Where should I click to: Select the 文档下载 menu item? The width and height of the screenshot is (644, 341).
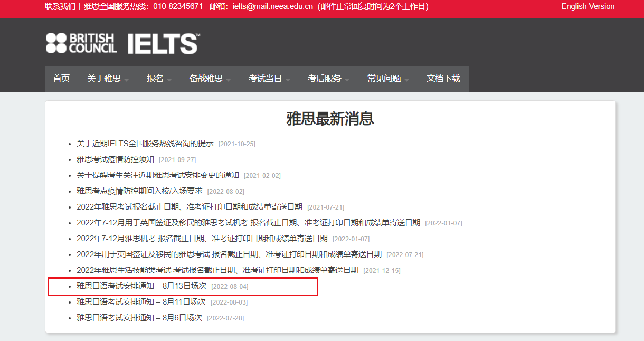click(443, 79)
